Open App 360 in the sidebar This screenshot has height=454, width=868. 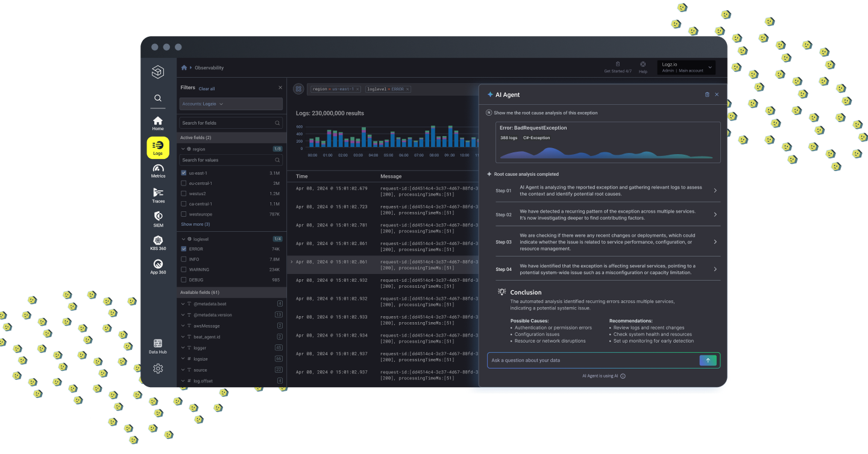158,267
